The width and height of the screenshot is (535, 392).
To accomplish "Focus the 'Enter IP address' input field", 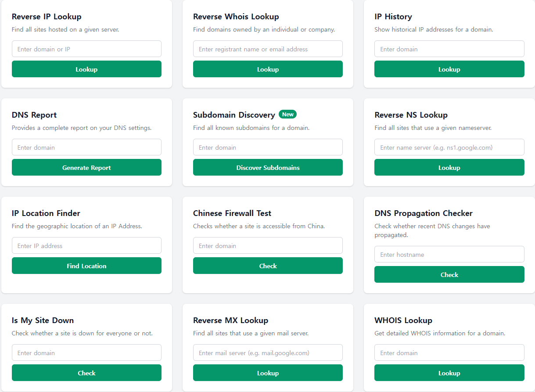I will click(x=86, y=245).
